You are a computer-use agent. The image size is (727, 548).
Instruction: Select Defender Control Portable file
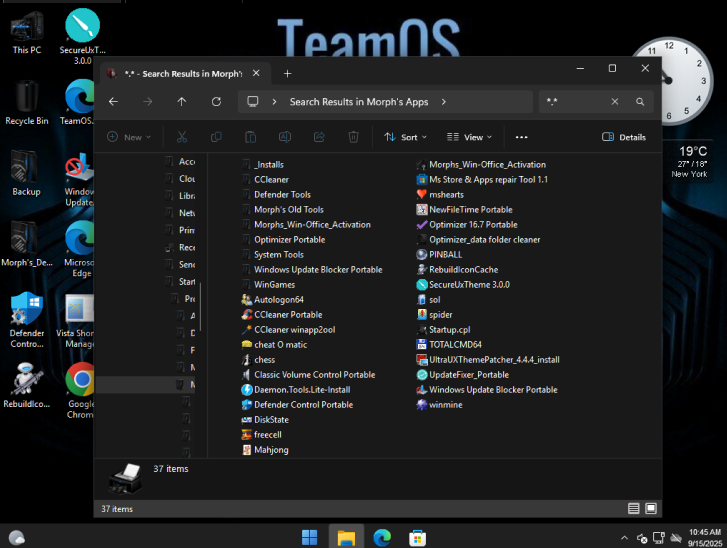tap(297, 405)
